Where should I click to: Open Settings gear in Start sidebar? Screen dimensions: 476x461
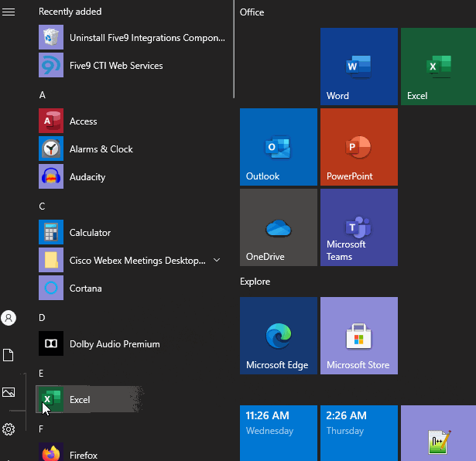9,429
